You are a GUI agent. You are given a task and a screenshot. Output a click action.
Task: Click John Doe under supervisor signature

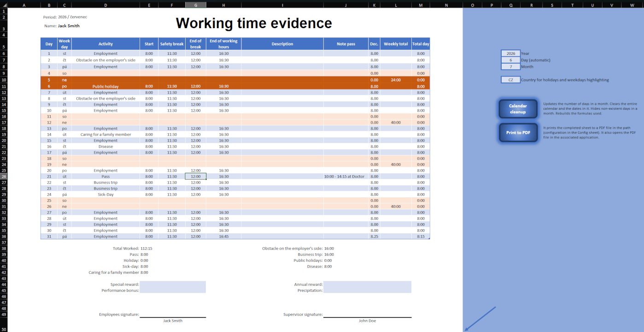point(367,320)
